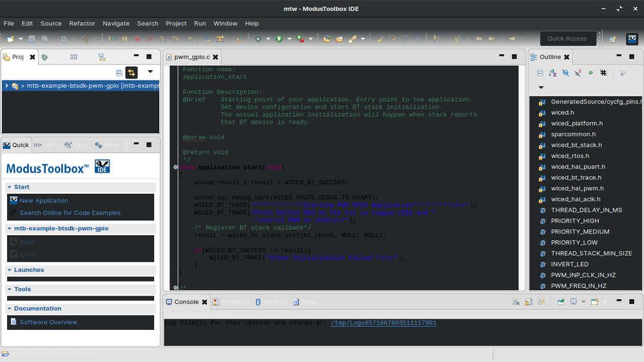Expand mtb-example-btsdk-pwm-gpio project tree node
The height and width of the screenshot is (362, 644).
click(6, 86)
